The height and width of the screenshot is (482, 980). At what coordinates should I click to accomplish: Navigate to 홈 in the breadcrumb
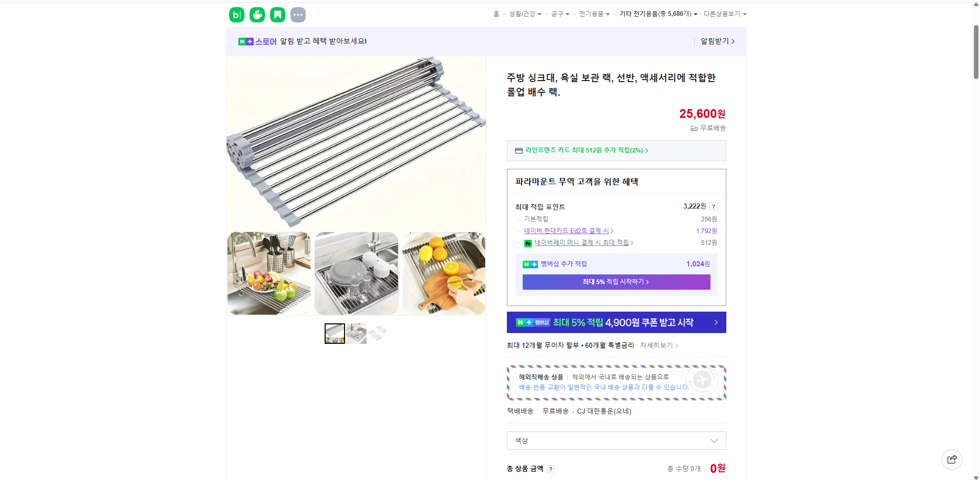point(496,14)
